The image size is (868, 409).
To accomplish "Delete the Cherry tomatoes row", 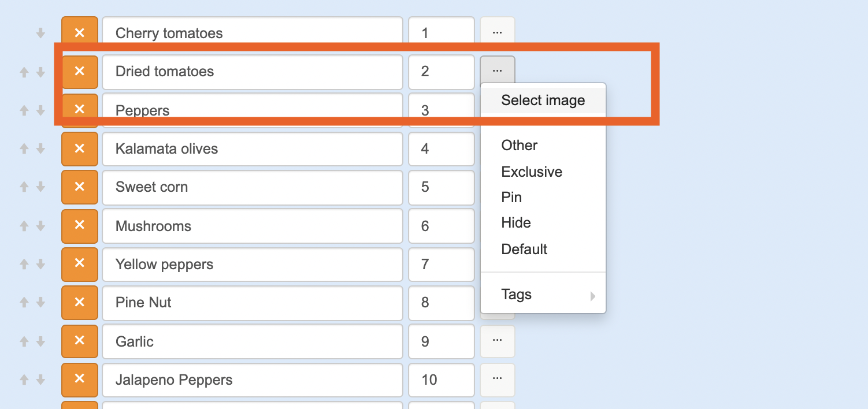I will (80, 33).
